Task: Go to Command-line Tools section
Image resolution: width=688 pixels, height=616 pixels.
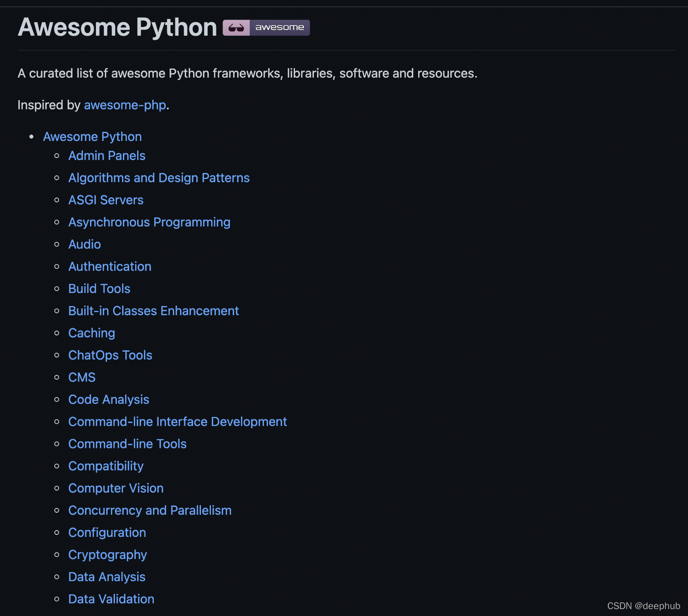Action: point(127,444)
